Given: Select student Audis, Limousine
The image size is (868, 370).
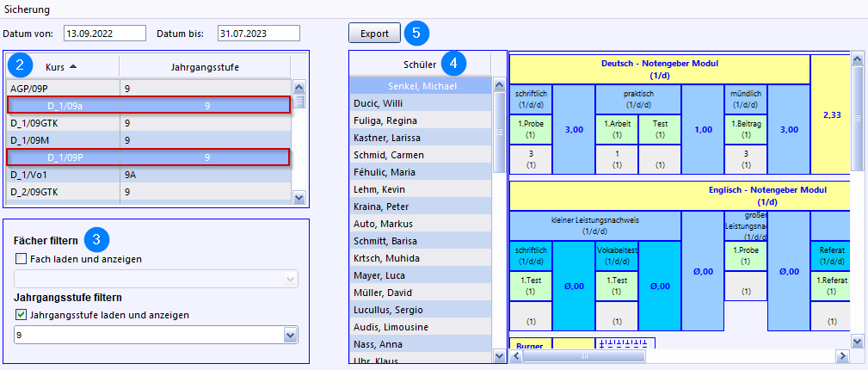Looking at the screenshot, I should pos(420,327).
